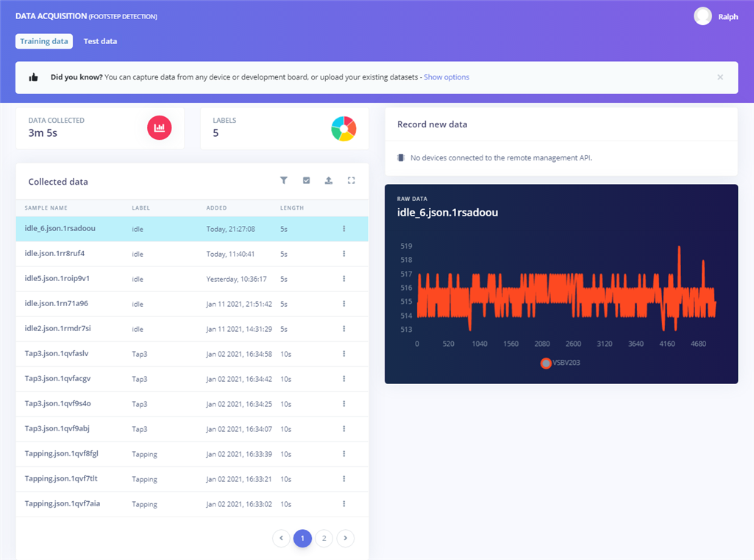Click the chart title idle_6.json.1rsadoou
This screenshot has width=754, height=560.
click(447, 213)
